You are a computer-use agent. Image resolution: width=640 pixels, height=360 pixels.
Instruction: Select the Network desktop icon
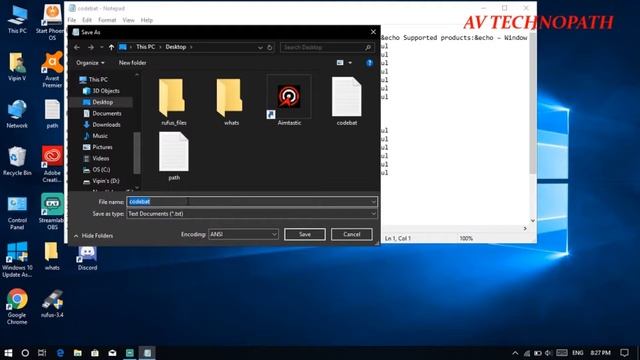click(17, 114)
